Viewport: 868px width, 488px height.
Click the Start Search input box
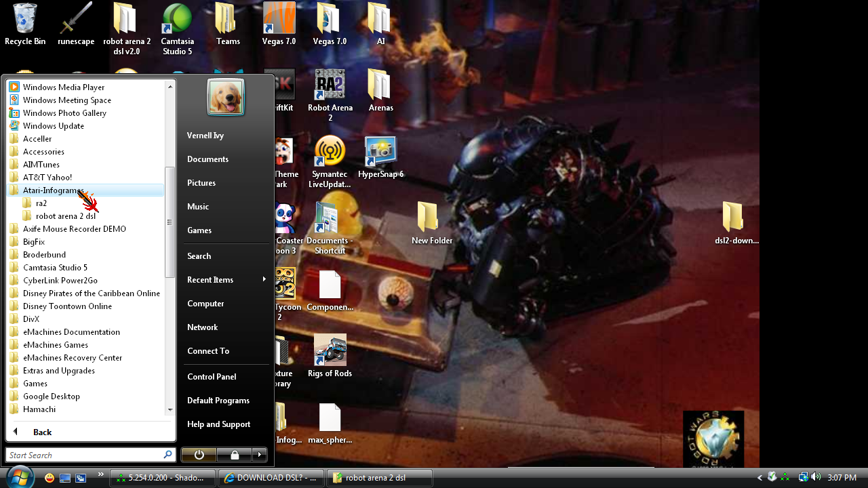[x=91, y=455]
